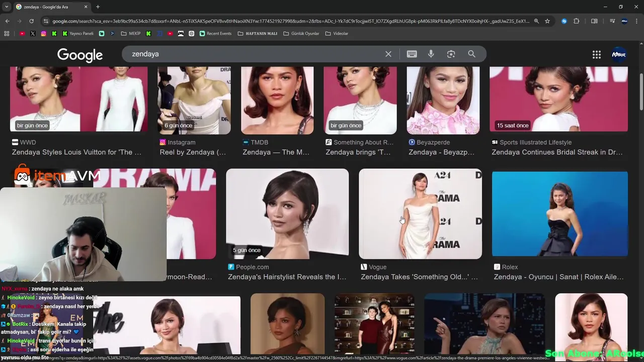This screenshot has width=644, height=362.
Task: Open the People.com hairstylist image thumbnail
Action: tap(287, 214)
